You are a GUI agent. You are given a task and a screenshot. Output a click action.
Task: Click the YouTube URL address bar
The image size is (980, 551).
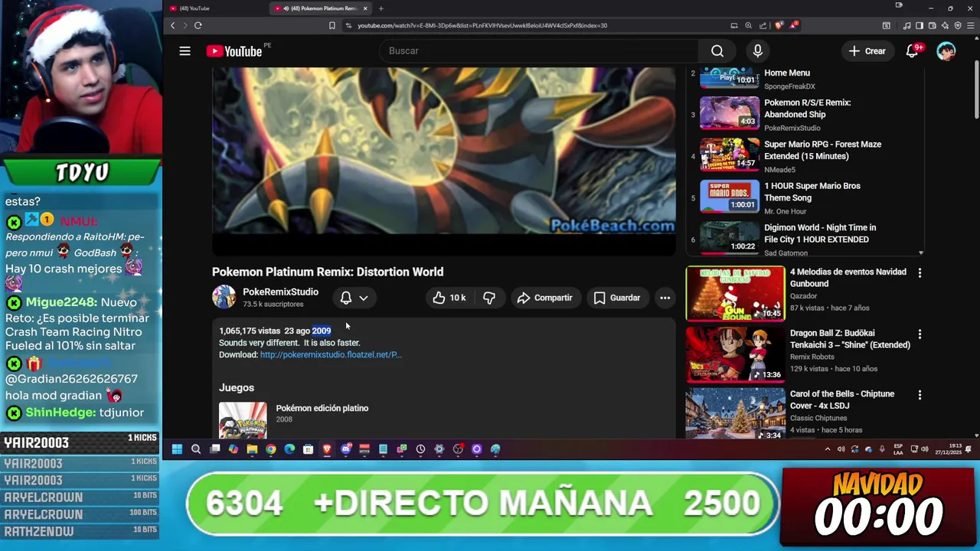[x=482, y=25]
